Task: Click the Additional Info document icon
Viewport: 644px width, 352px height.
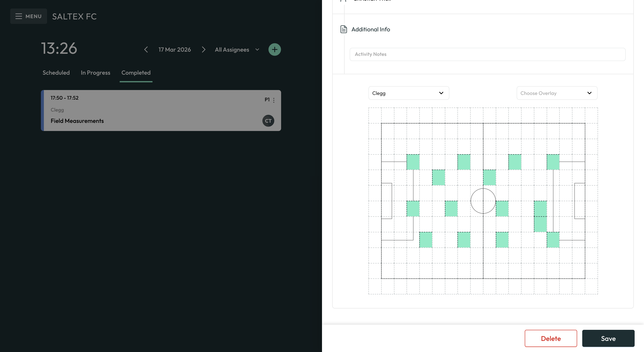Action: click(343, 29)
